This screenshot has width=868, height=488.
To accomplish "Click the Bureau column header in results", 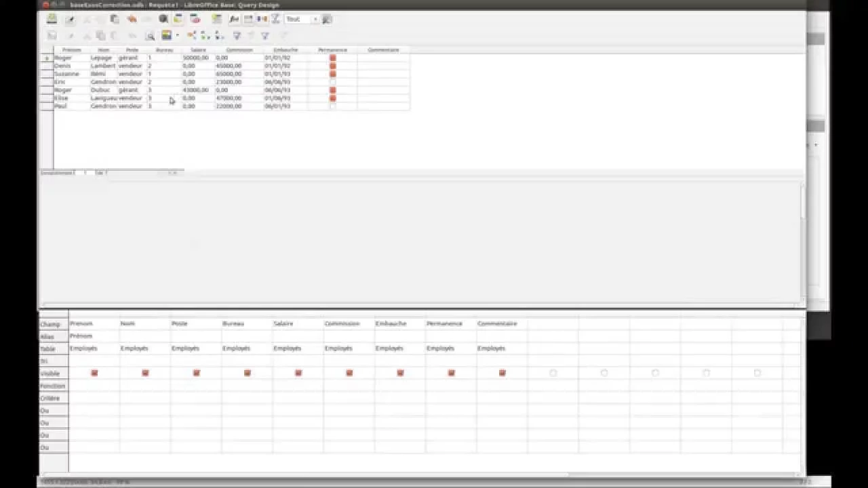I will (x=164, y=49).
